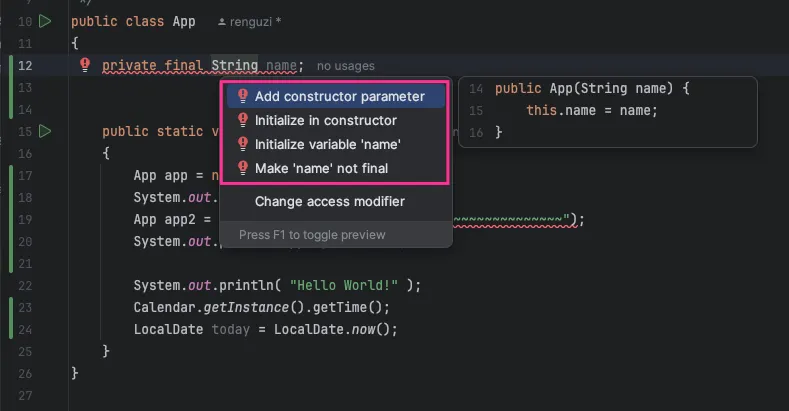Click the run gutter icon beside main method
This screenshot has height=411, width=789.
pos(46,131)
